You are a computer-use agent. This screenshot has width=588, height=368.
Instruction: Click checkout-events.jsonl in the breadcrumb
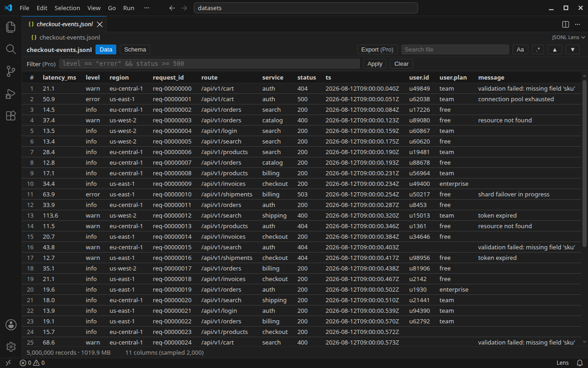(x=70, y=38)
